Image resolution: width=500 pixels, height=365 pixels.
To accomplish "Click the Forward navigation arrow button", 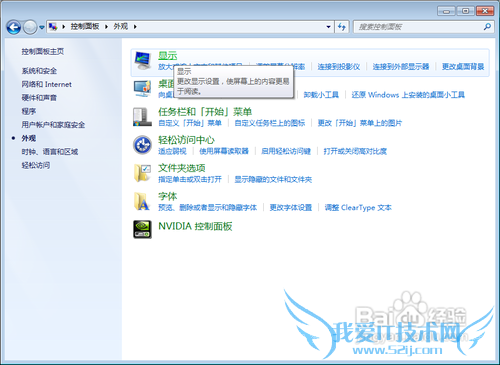I will point(30,27).
